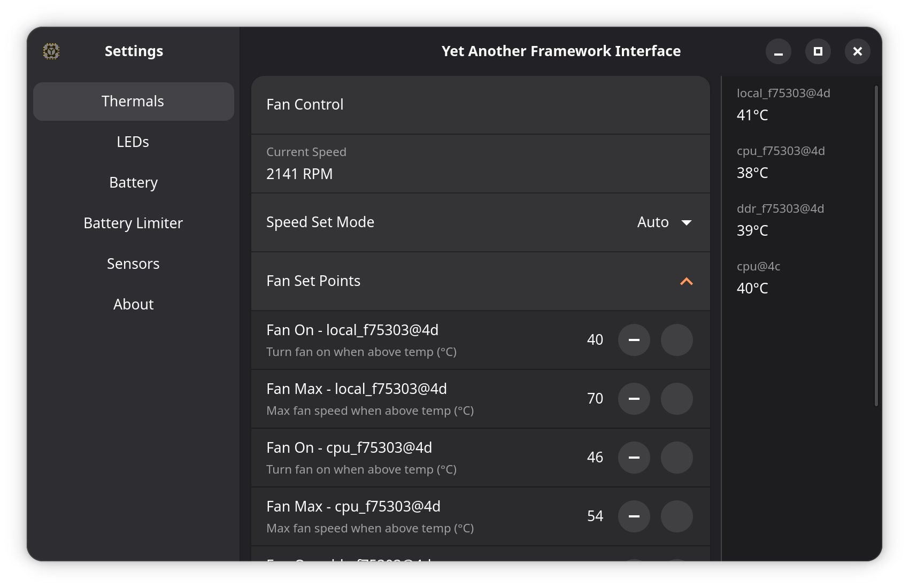This screenshot has height=588, width=909.
Task: Decrease Fan Max local_f75303@4d temperature
Action: pos(634,399)
